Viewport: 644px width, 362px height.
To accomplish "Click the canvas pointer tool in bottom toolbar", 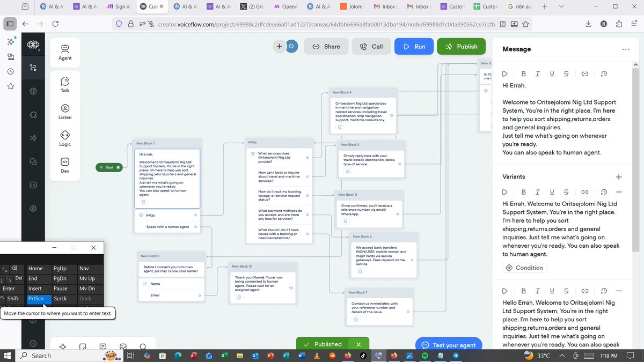I will tap(62, 347).
